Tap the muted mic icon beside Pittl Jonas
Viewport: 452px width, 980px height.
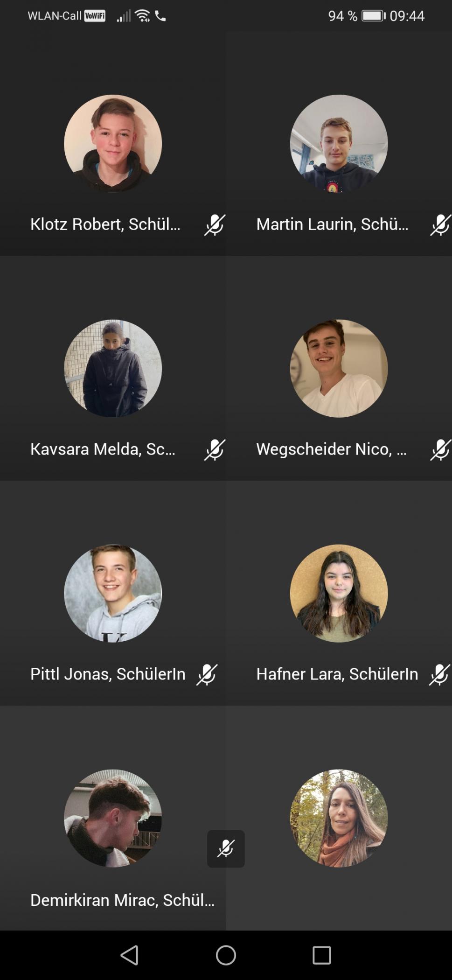(x=207, y=675)
